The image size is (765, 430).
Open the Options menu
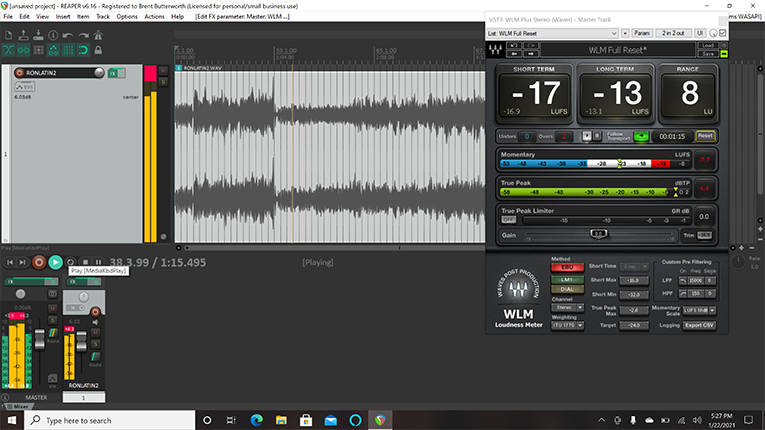coord(127,17)
